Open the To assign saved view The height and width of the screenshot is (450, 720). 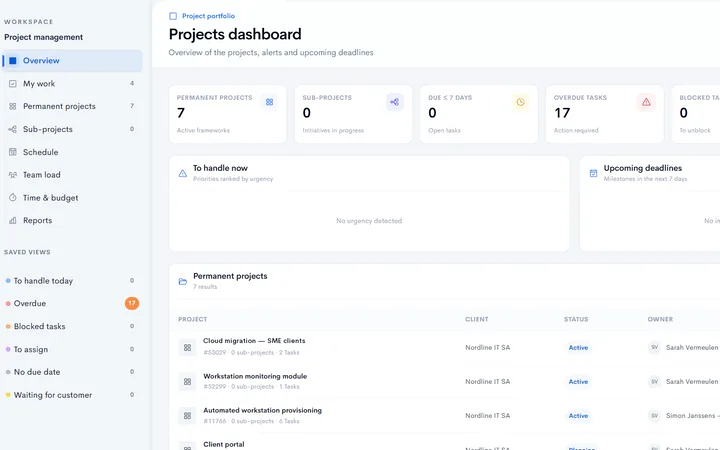tap(72, 349)
